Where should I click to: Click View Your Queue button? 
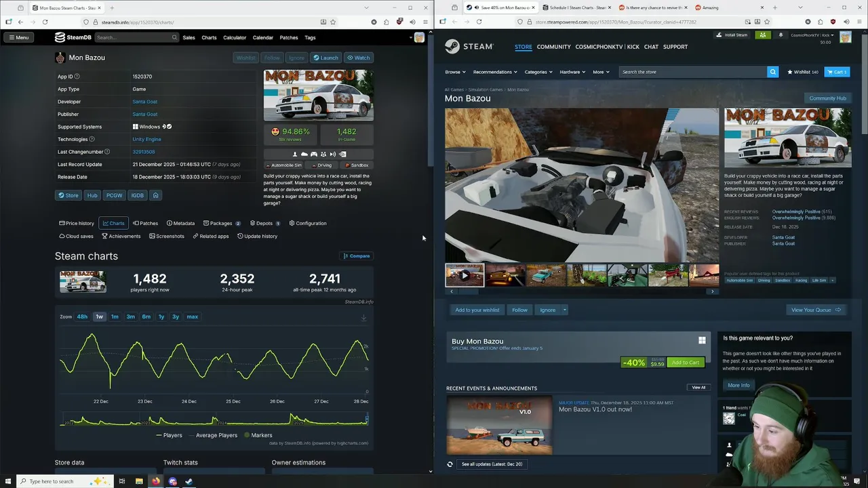(x=816, y=310)
